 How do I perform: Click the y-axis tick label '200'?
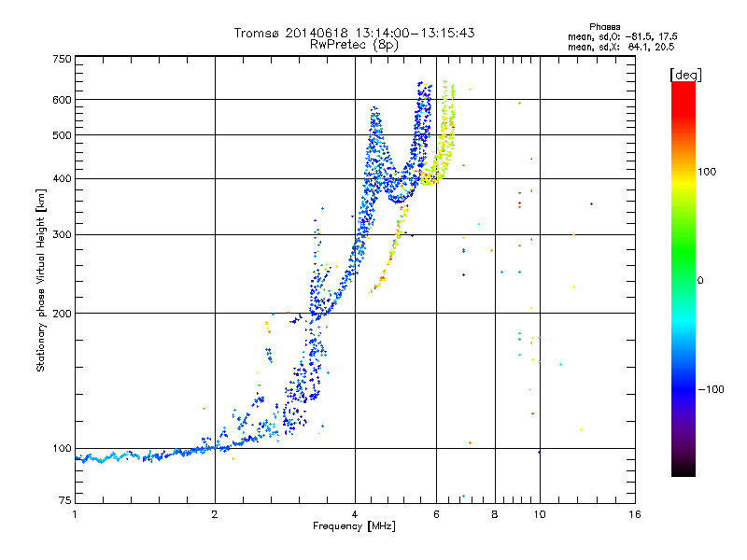[62, 314]
